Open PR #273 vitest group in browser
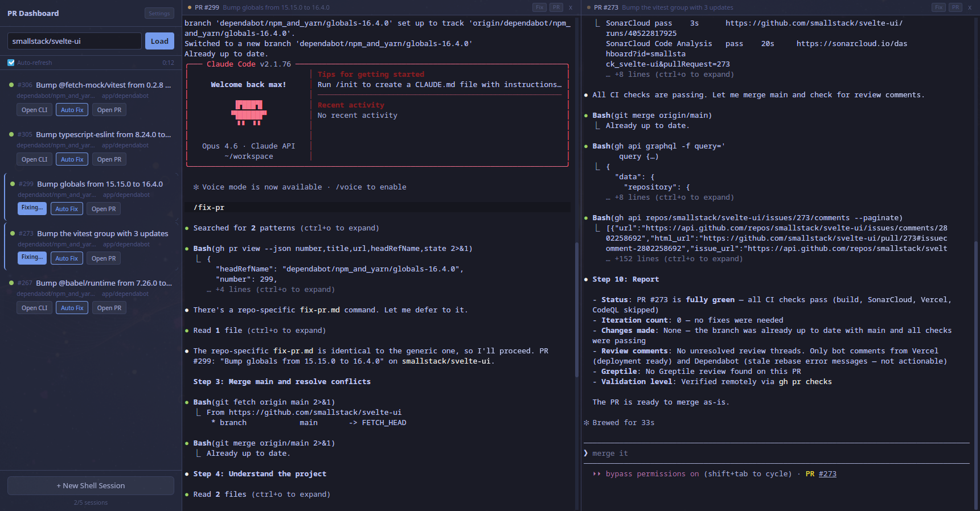The width and height of the screenshot is (980, 511). tap(104, 258)
